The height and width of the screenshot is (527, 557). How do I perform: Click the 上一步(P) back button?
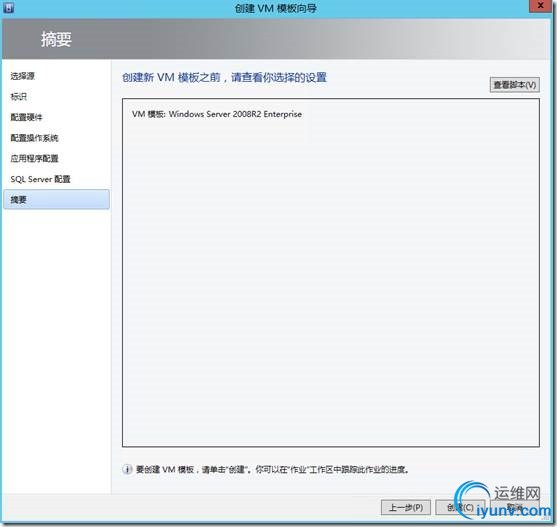pyautogui.click(x=406, y=507)
